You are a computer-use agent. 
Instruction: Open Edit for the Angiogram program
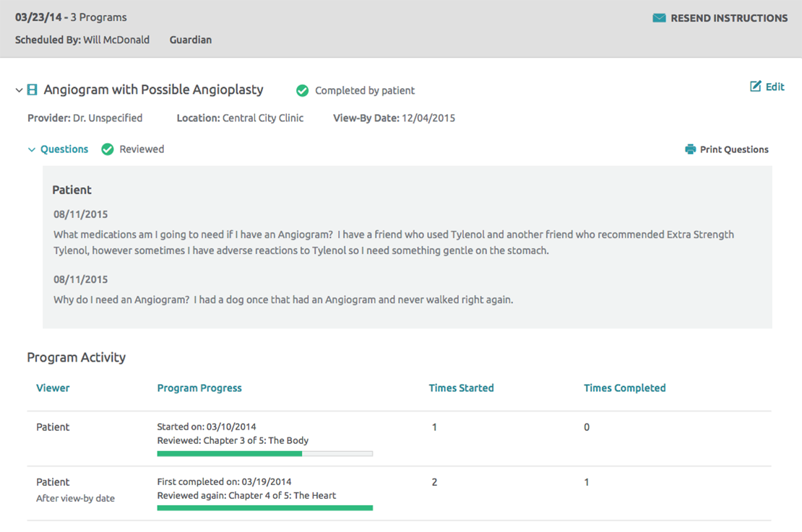pos(775,87)
